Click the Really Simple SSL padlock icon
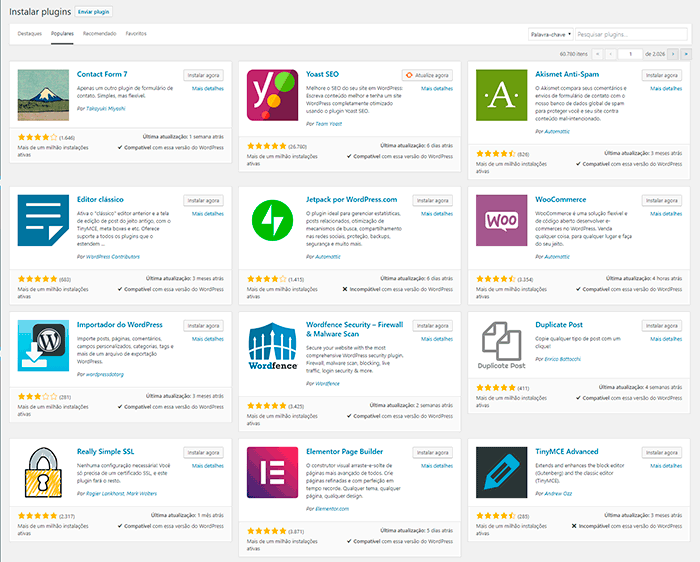The image size is (700, 562). (x=43, y=472)
